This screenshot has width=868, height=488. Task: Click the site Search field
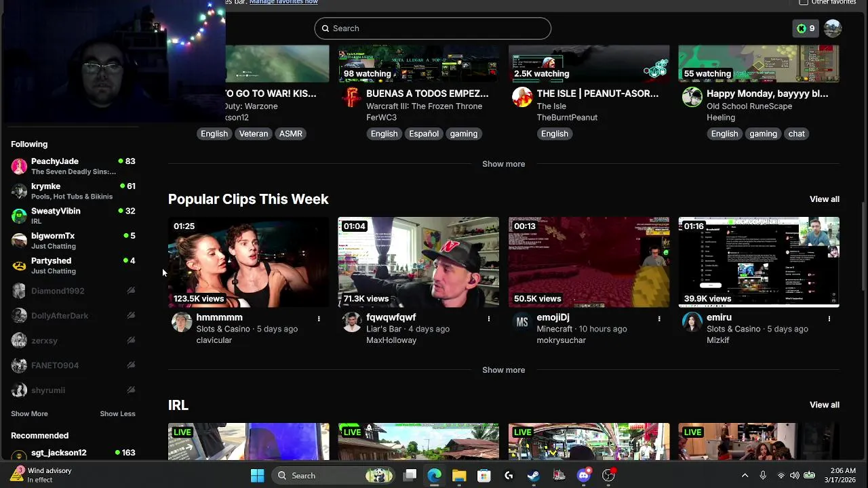point(433,28)
